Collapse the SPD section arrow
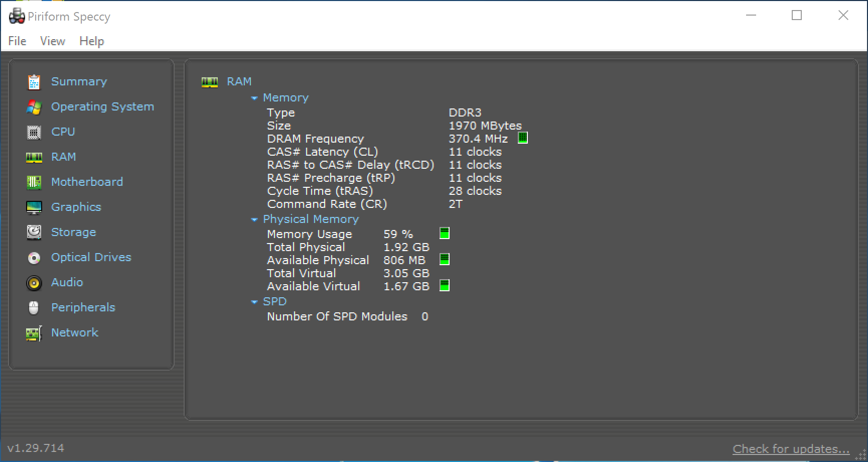Screen dimensions: 868x462 254,302
